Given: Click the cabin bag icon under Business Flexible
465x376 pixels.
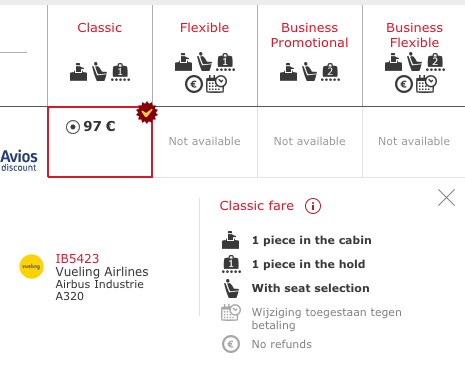Looking at the screenshot, I should coord(393,62).
